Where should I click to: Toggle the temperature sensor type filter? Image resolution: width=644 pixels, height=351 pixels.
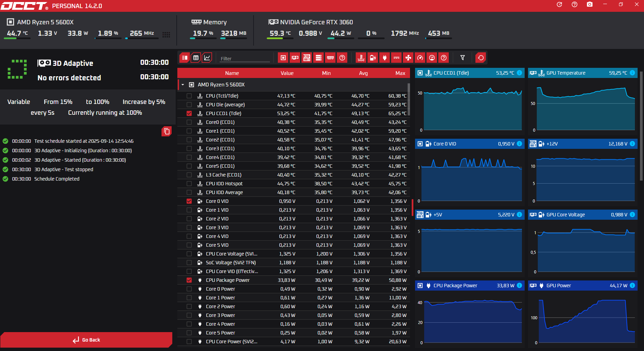click(361, 58)
